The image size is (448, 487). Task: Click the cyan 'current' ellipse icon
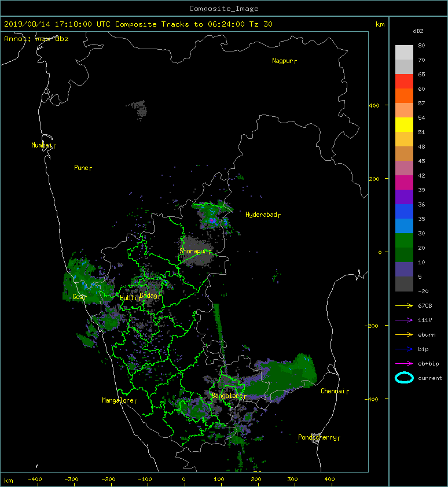[x=404, y=378]
